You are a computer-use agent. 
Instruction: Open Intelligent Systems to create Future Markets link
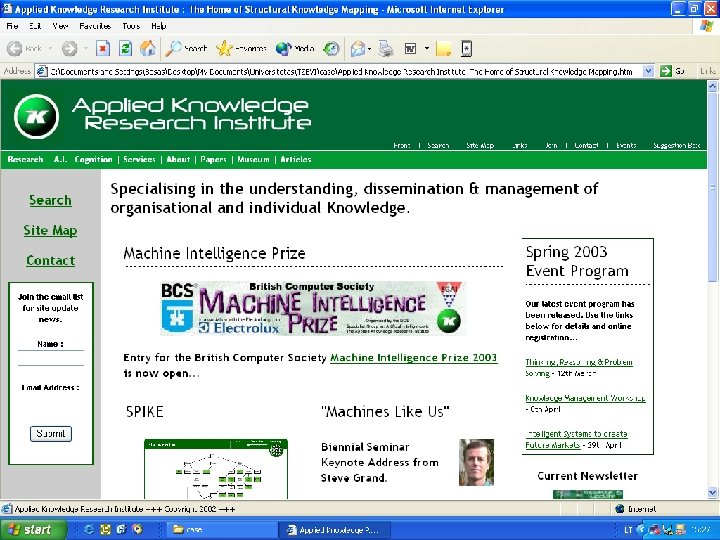576,439
